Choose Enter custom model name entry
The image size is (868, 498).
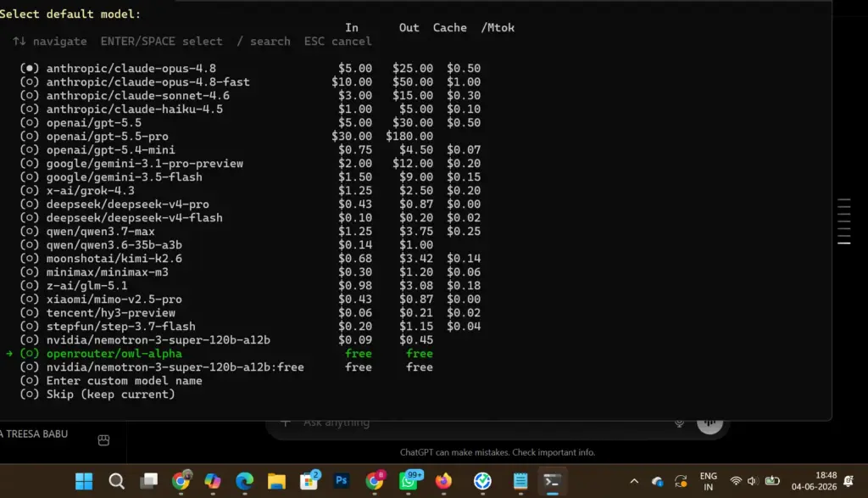111,381
